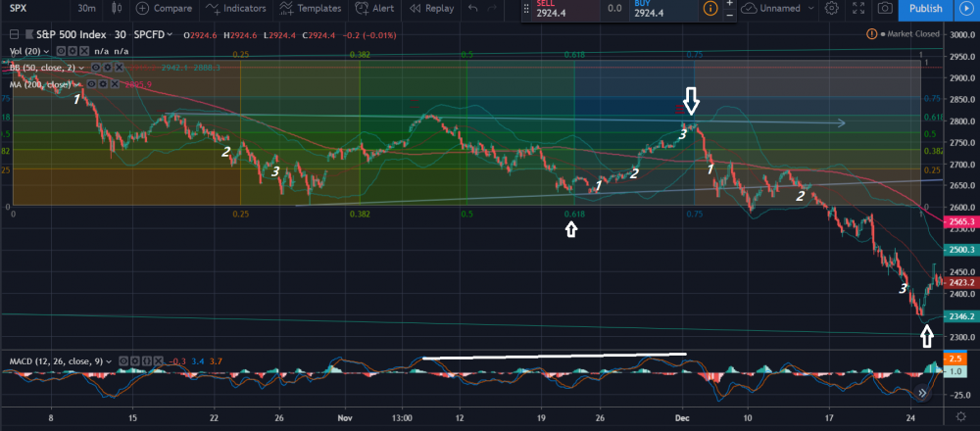Toggle fullscreen mode
The image size is (980, 431).
pos(858,9)
